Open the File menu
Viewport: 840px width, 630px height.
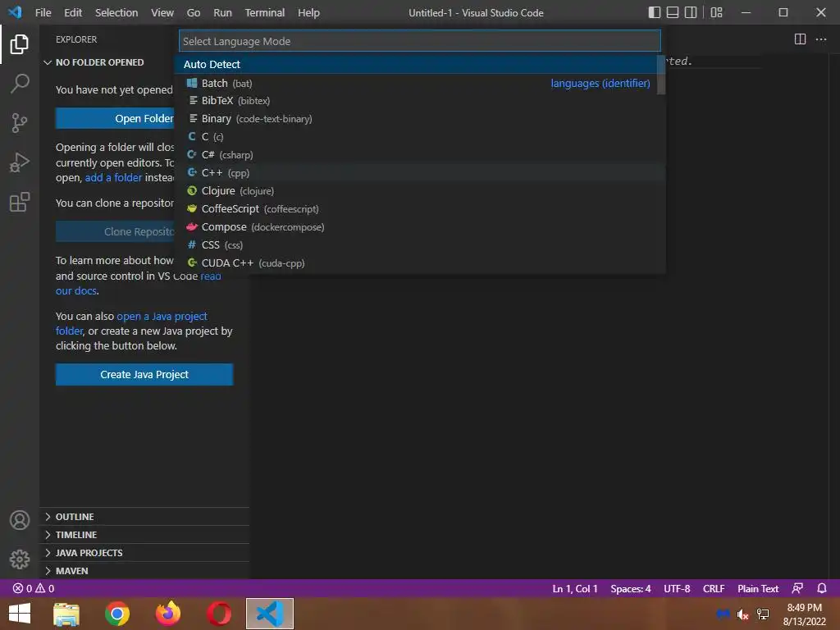point(43,12)
